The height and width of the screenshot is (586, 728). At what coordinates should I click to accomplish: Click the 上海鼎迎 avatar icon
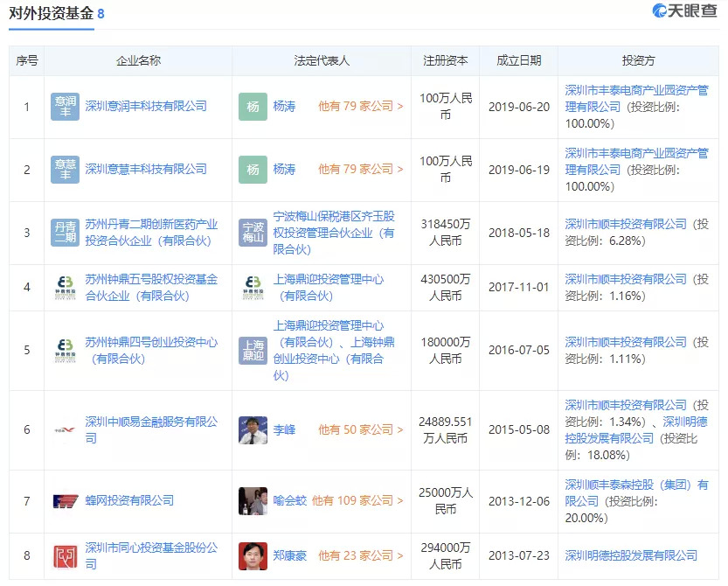pos(253,351)
